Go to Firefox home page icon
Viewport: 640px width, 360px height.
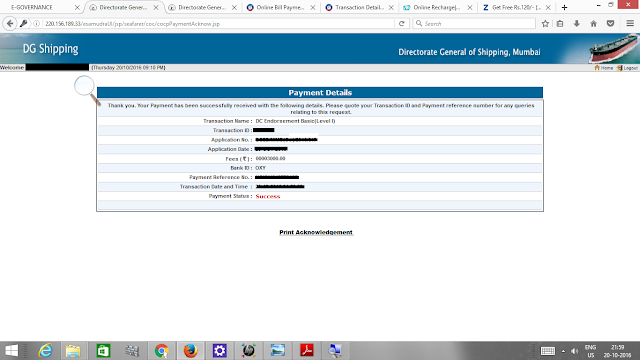pos(593,24)
